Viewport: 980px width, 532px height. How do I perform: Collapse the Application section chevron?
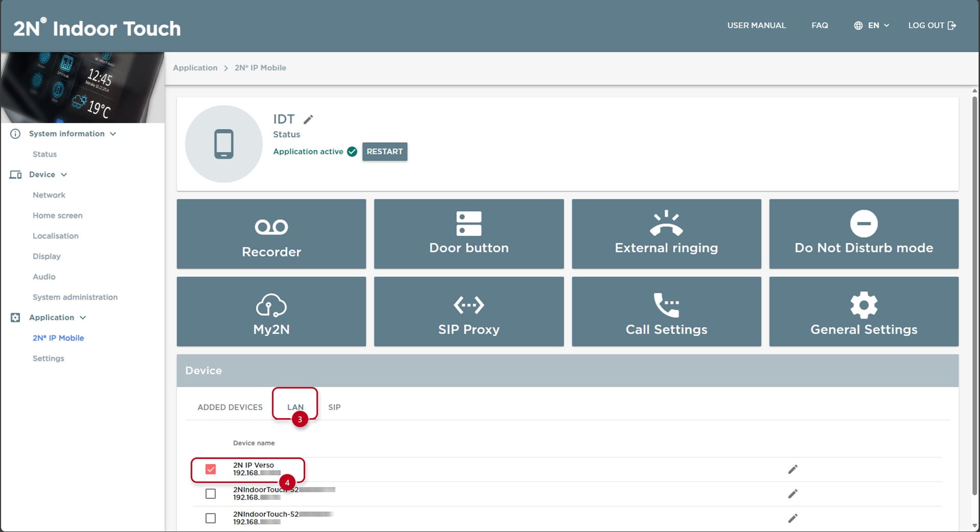point(83,317)
